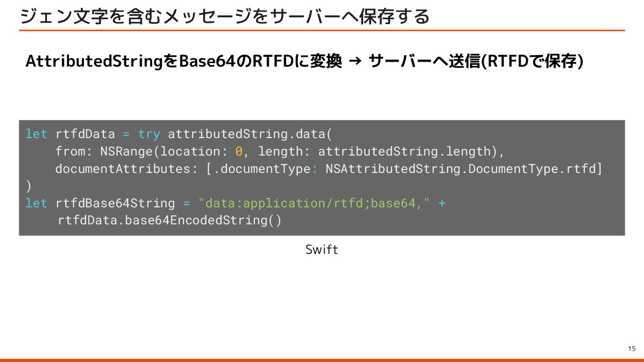Click the first 'let' keyword in code
644x362 pixels.
(36, 134)
